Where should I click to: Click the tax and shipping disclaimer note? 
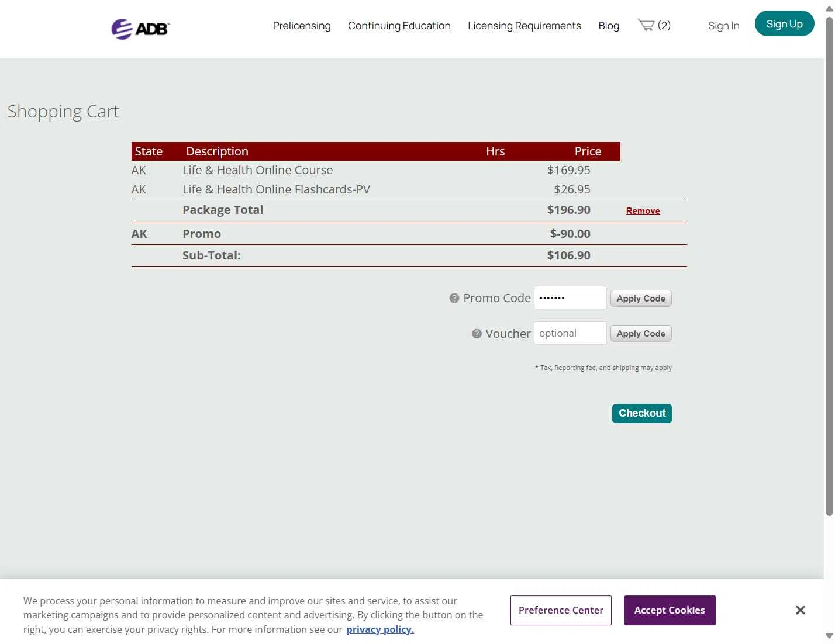click(x=603, y=368)
